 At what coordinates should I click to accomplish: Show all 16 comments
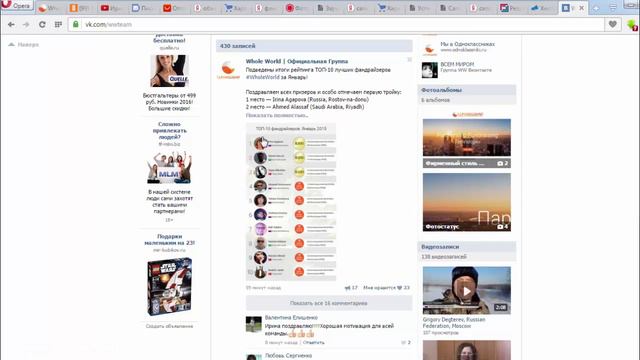click(x=329, y=303)
